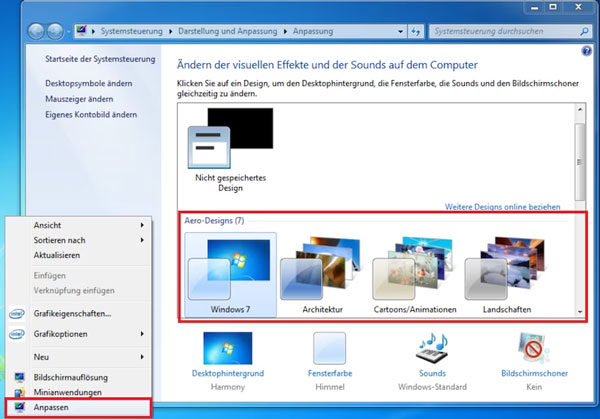Open the Fensterfarbe color swatch
This screenshot has height=419, width=600.
point(329,348)
